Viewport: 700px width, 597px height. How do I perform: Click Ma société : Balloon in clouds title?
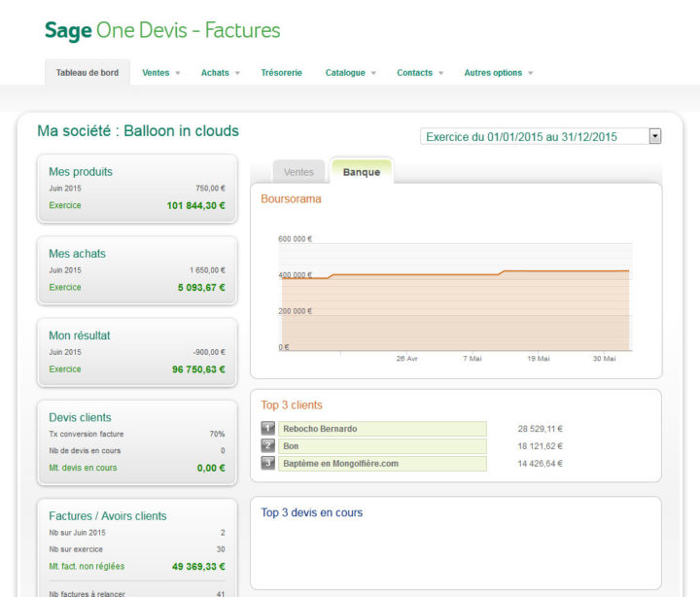[x=138, y=131]
